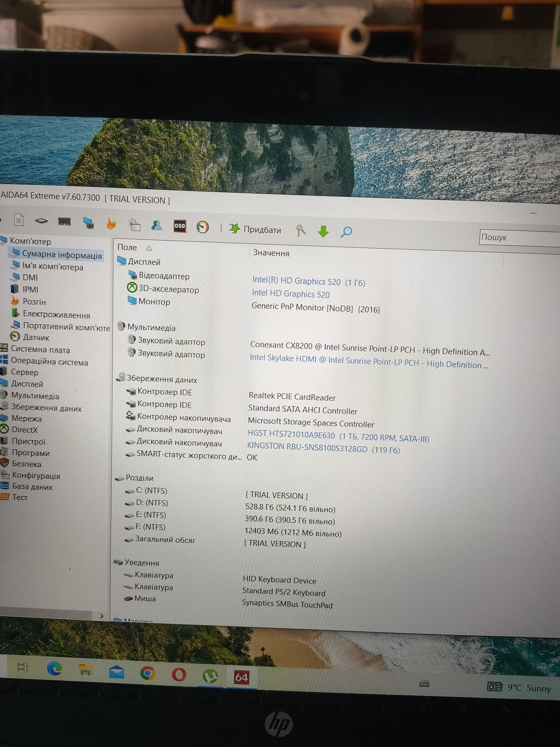Viewport: 560px width, 747px height.
Task: Select DirectX tree category
Action: click(19, 430)
